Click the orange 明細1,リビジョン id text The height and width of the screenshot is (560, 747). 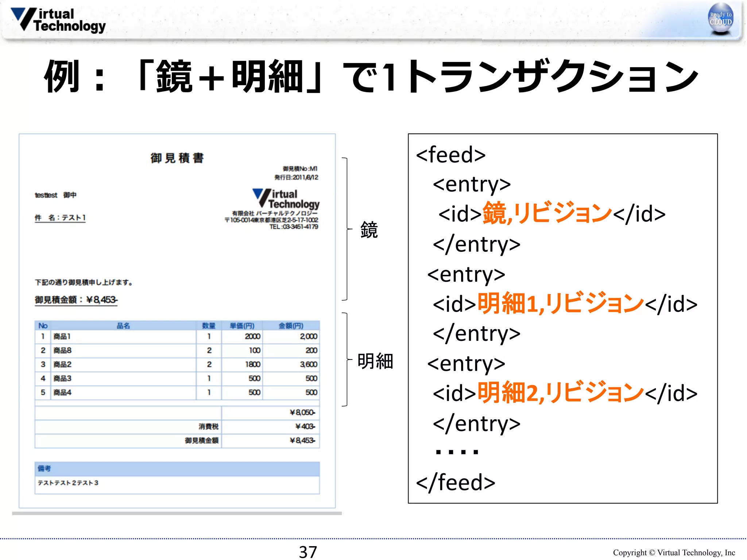[561, 303]
